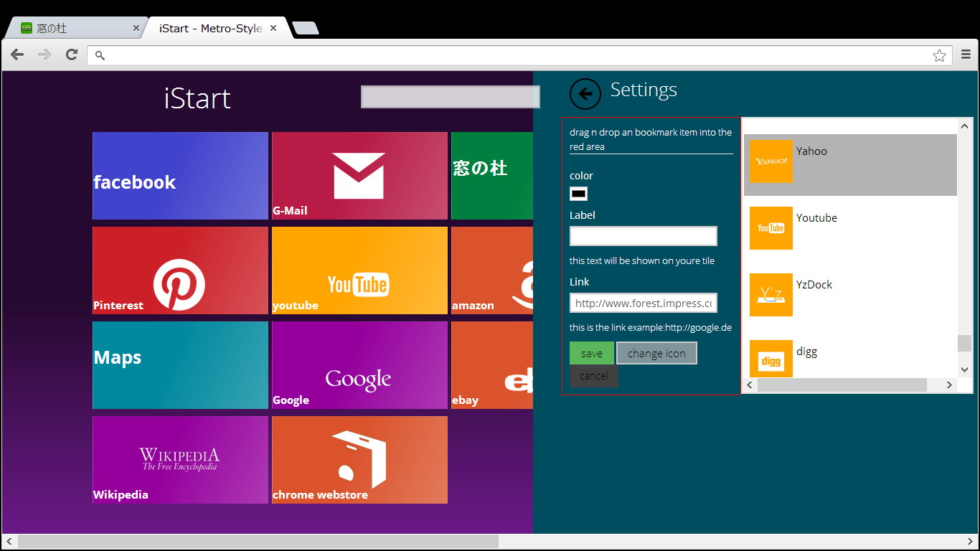The height and width of the screenshot is (551, 980).
Task: Click the bookmark list scroll right arrow
Action: [949, 385]
